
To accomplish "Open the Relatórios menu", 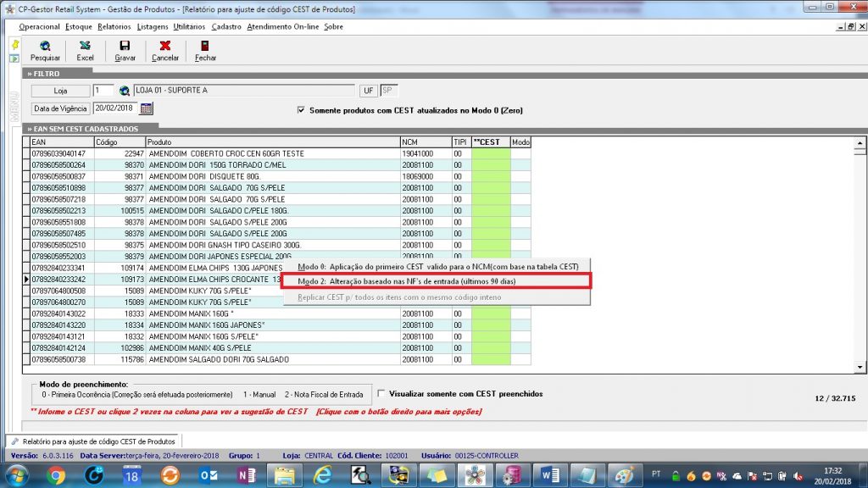I will pyautogui.click(x=114, y=26).
